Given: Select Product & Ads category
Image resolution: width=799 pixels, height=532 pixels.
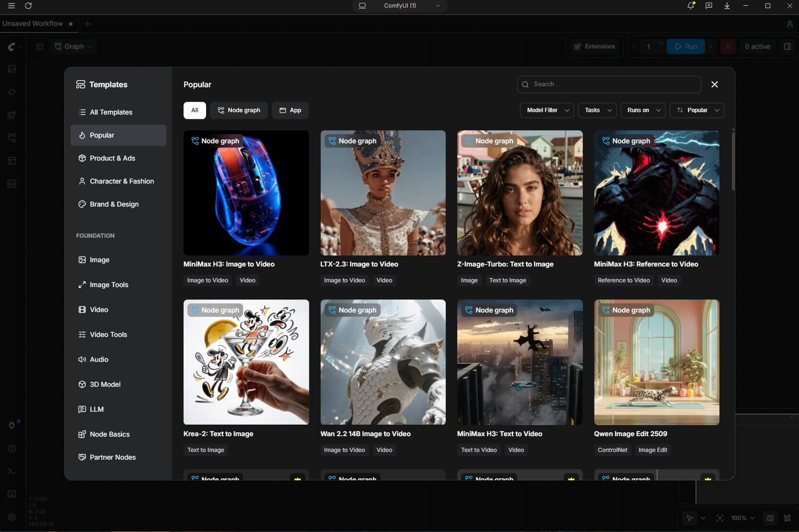Looking at the screenshot, I should tap(118, 158).
